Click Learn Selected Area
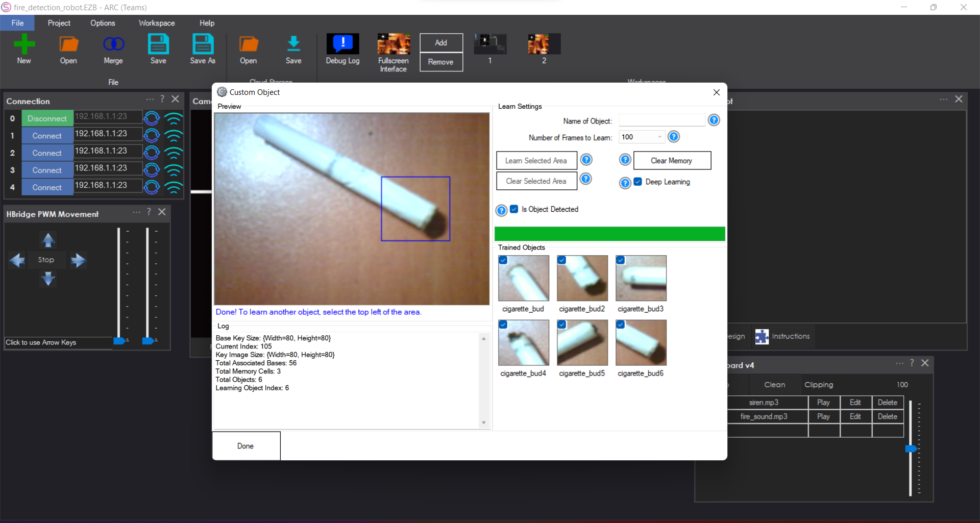Screen dimensions: 980x523 click(x=536, y=160)
